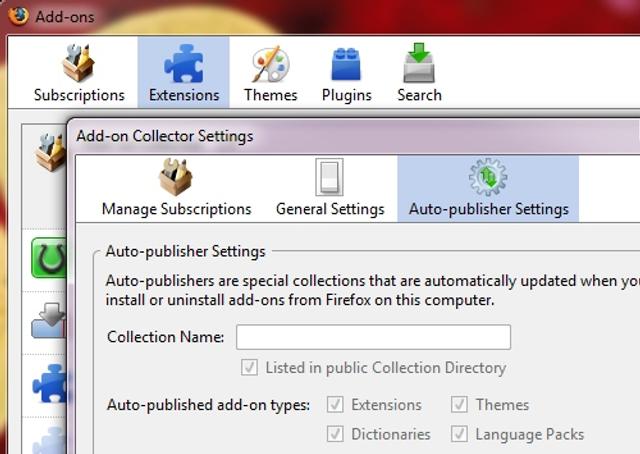Toggle the Themes add-on type checkbox

pos(459,405)
